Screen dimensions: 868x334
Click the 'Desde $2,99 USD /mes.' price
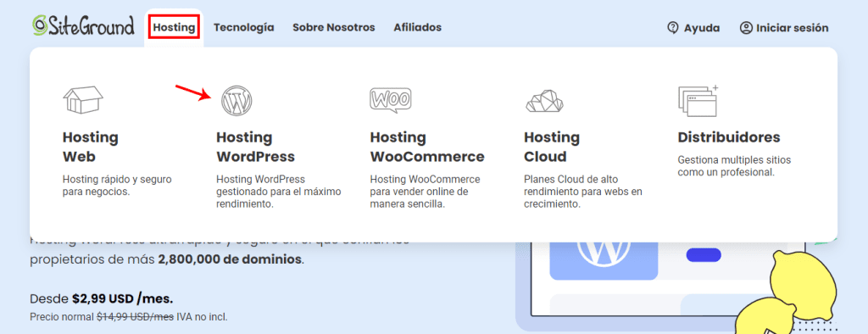coord(102,299)
